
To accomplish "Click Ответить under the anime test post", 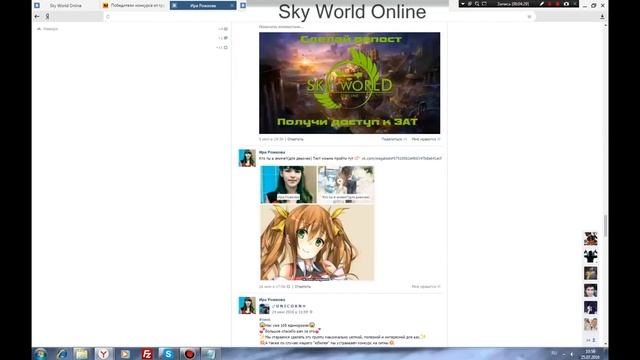I will pos(302,287).
